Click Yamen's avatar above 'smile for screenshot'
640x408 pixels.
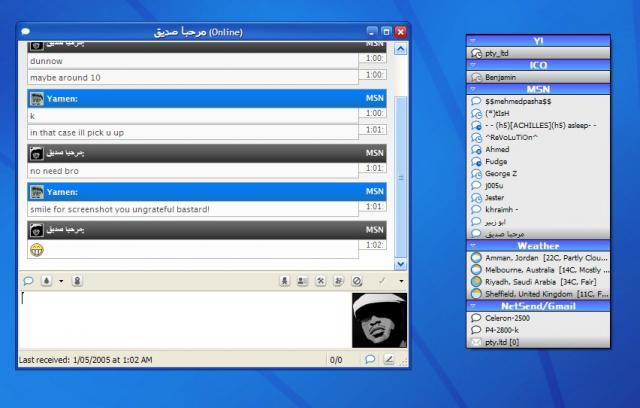click(37, 192)
